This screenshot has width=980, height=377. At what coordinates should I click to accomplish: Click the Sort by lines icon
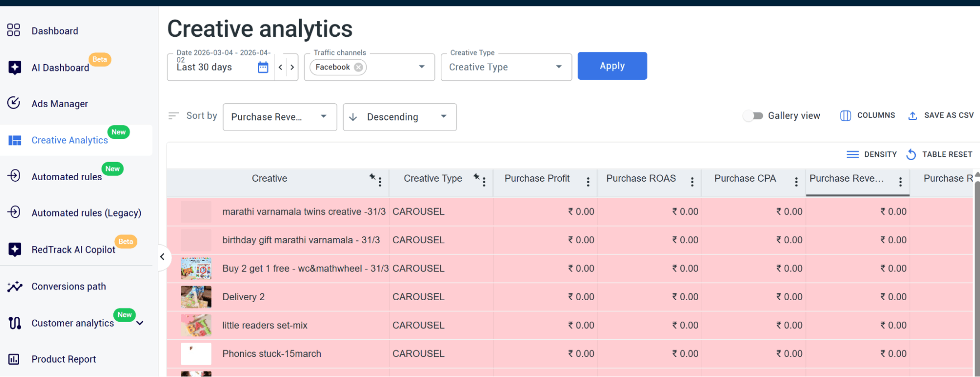click(x=174, y=116)
